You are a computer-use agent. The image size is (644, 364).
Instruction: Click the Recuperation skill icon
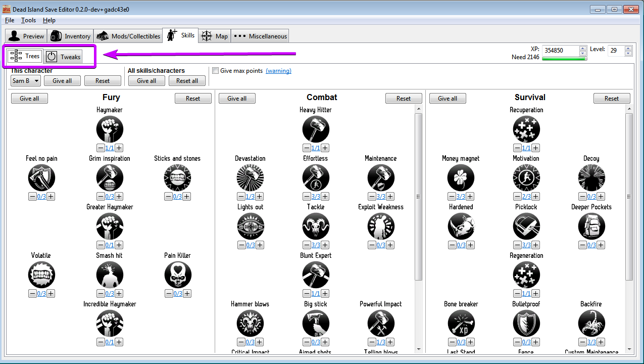526,129
